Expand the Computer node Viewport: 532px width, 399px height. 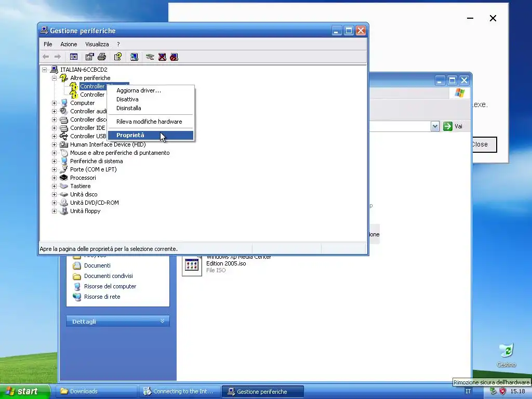pyautogui.click(x=54, y=103)
